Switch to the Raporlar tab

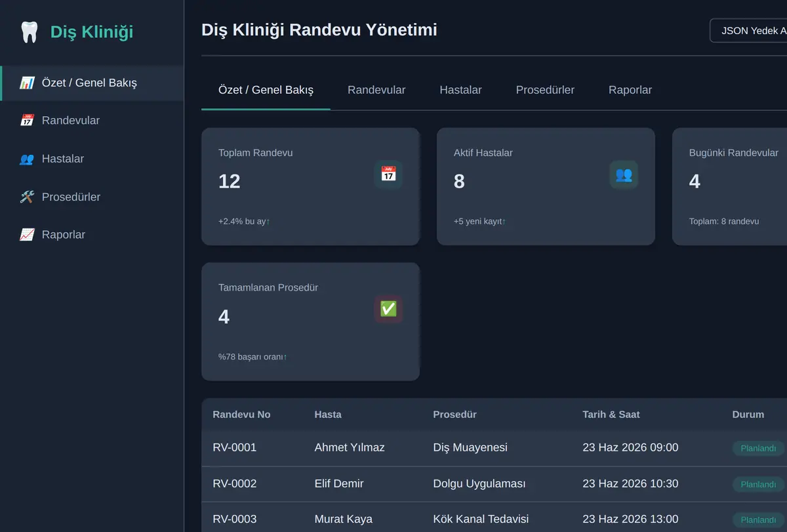tap(630, 90)
